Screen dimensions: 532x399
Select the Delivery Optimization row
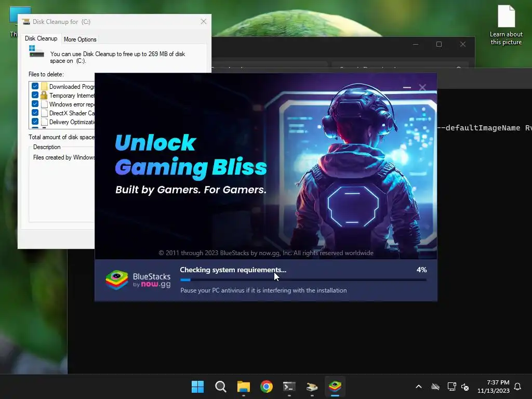[x=62, y=122]
